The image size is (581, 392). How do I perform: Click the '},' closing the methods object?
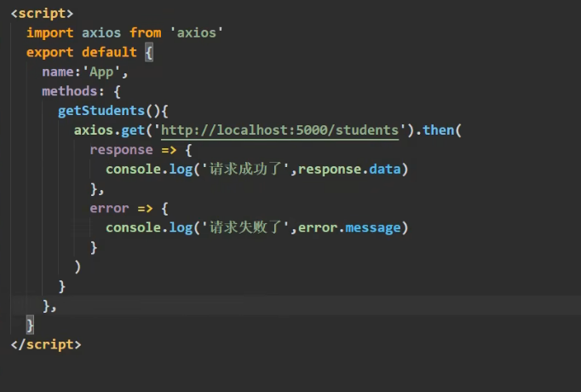coord(49,306)
